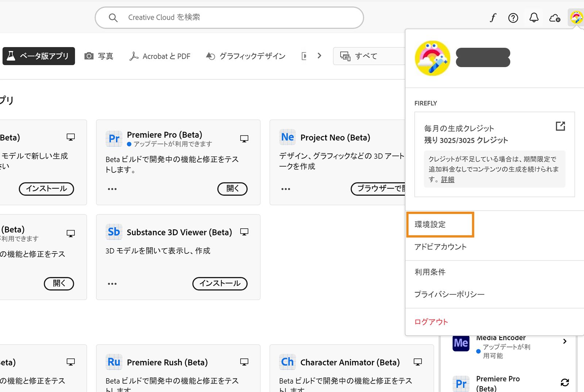Click the Project Neo Ne icon
Screen dimensions: 584x392
(x=287, y=137)
